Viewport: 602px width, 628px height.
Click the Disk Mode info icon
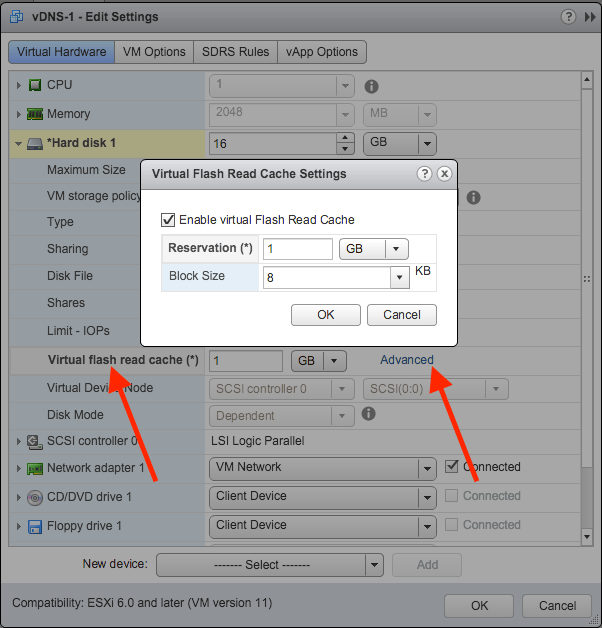click(368, 413)
